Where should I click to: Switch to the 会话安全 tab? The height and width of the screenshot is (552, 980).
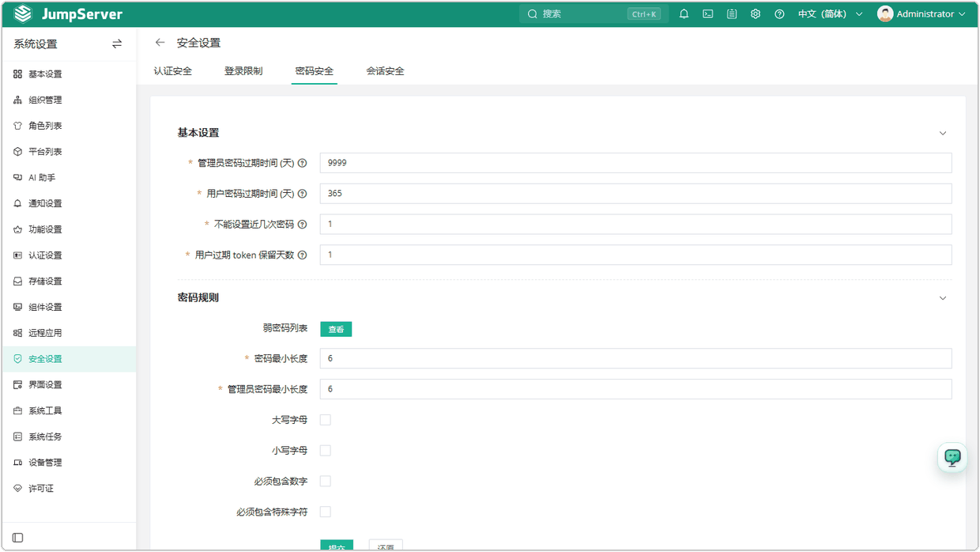pyautogui.click(x=386, y=71)
